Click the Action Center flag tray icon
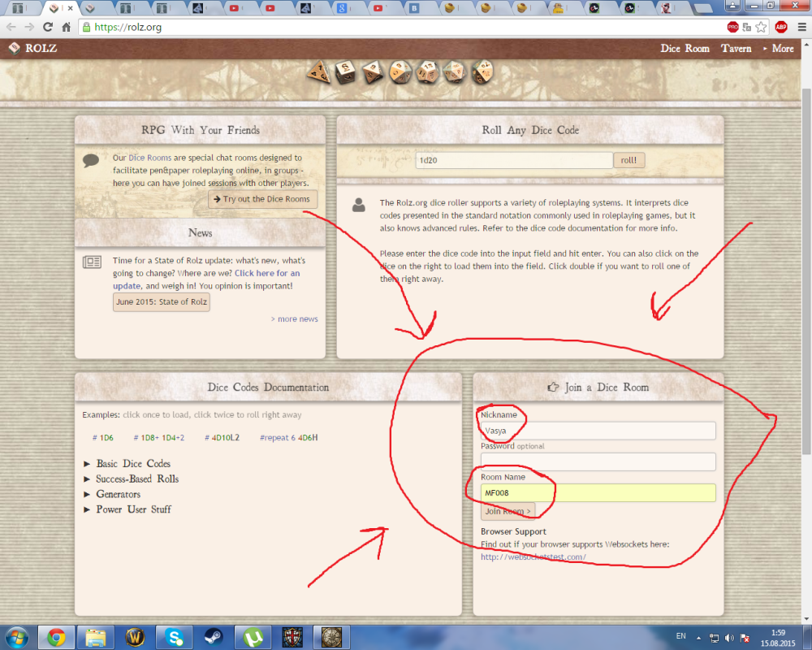 (x=745, y=638)
